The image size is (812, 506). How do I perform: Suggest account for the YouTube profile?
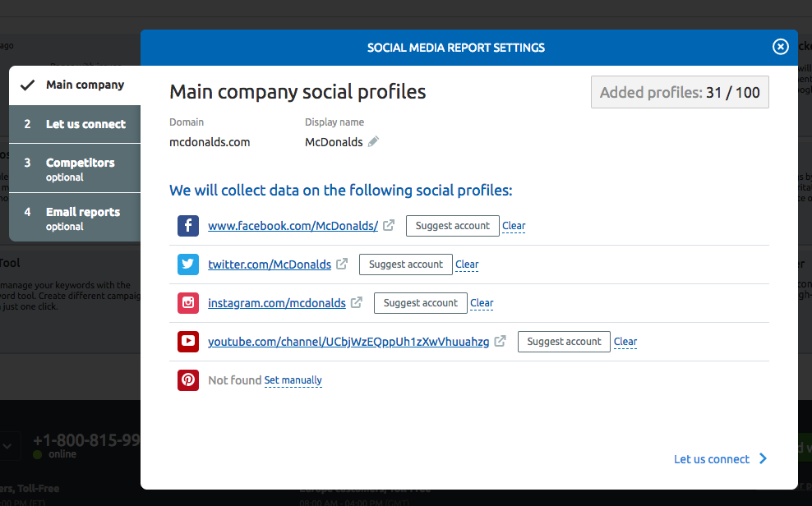click(564, 342)
